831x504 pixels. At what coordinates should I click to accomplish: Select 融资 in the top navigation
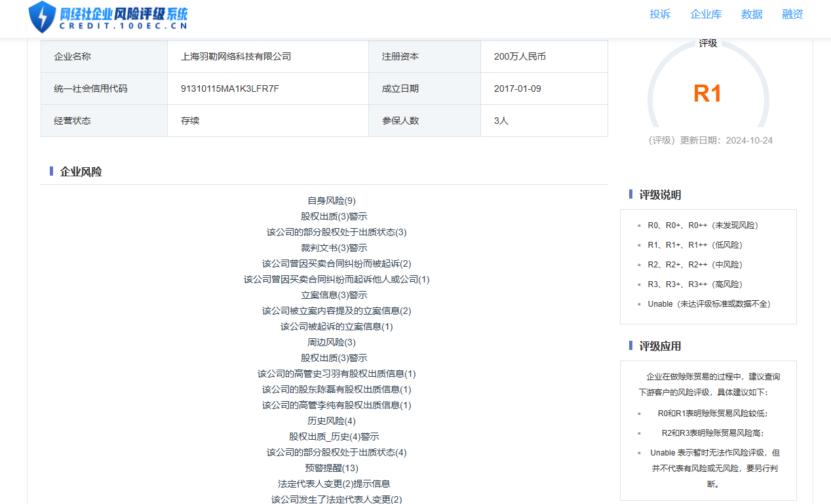click(792, 14)
